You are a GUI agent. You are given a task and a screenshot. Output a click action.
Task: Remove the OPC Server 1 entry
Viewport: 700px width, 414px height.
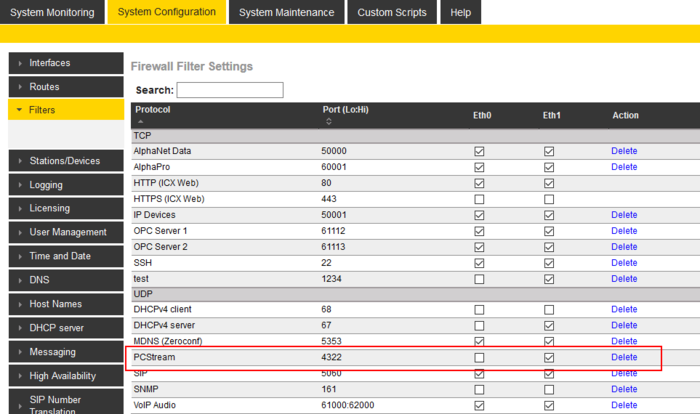(624, 231)
